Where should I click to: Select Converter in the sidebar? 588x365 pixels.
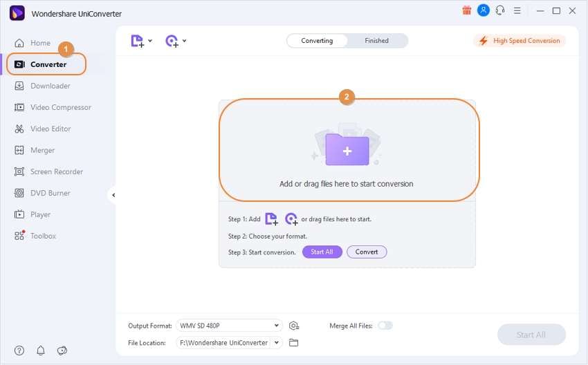(46, 64)
